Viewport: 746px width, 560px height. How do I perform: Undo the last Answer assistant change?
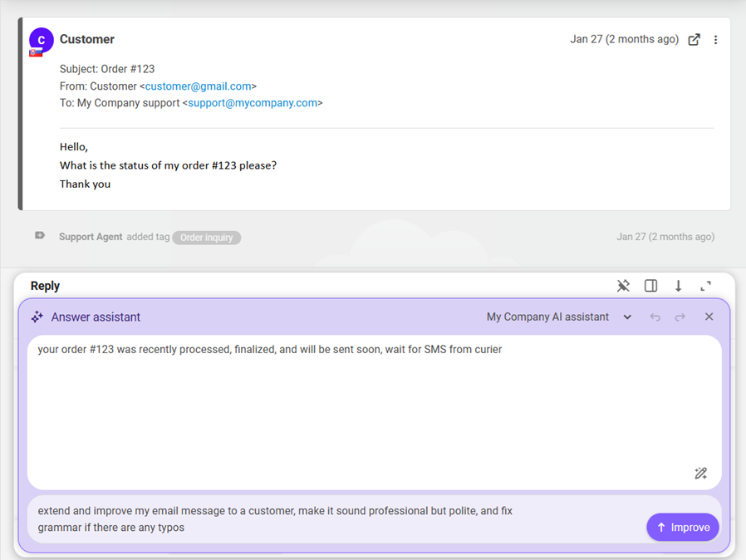(x=655, y=317)
